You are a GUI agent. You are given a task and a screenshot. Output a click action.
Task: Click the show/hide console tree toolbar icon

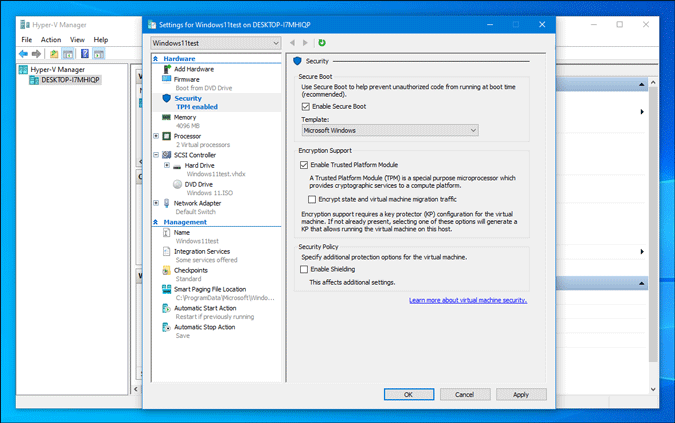point(68,54)
